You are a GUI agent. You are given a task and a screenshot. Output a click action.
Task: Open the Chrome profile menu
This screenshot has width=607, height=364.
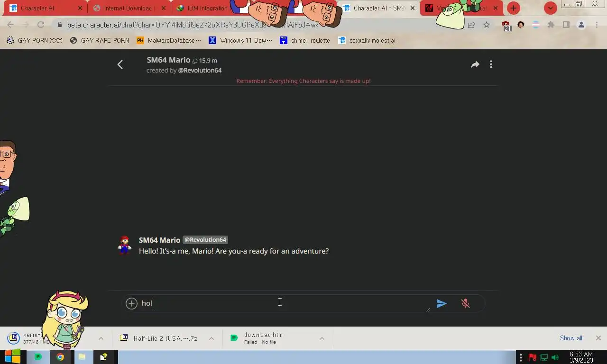click(x=581, y=25)
